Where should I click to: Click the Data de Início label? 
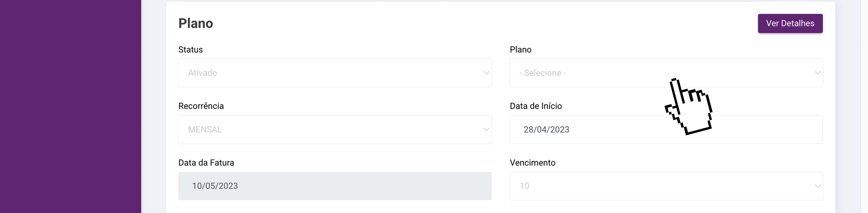tap(535, 106)
